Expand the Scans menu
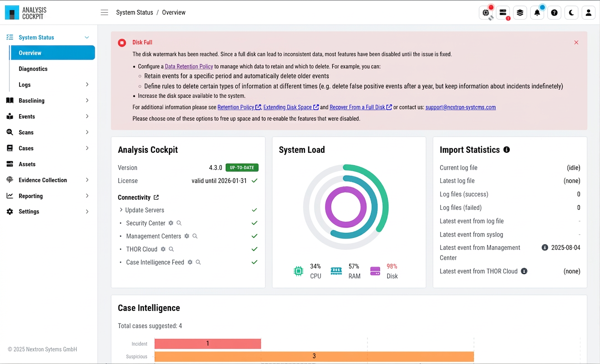 tap(87, 132)
